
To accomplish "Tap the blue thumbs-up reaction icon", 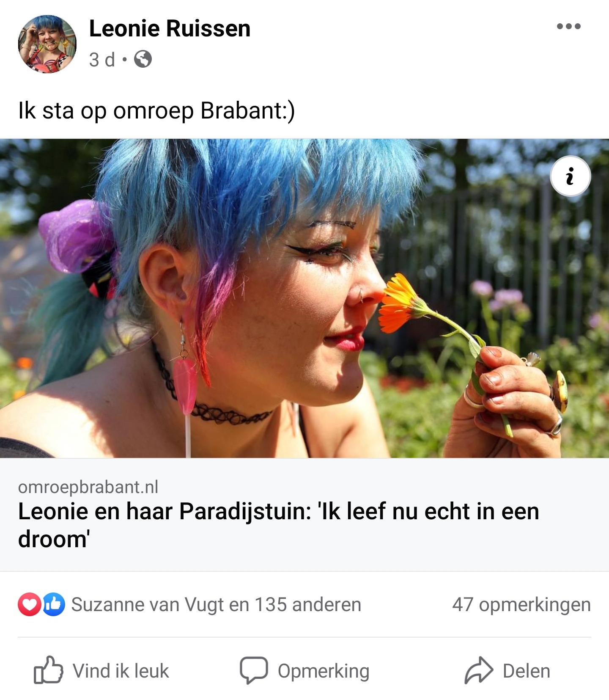I will [54, 604].
